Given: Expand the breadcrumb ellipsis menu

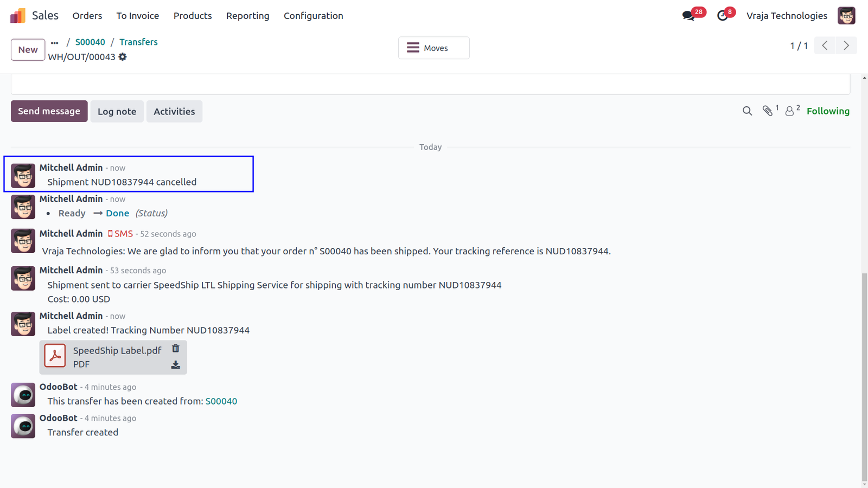Looking at the screenshot, I should [55, 42].
